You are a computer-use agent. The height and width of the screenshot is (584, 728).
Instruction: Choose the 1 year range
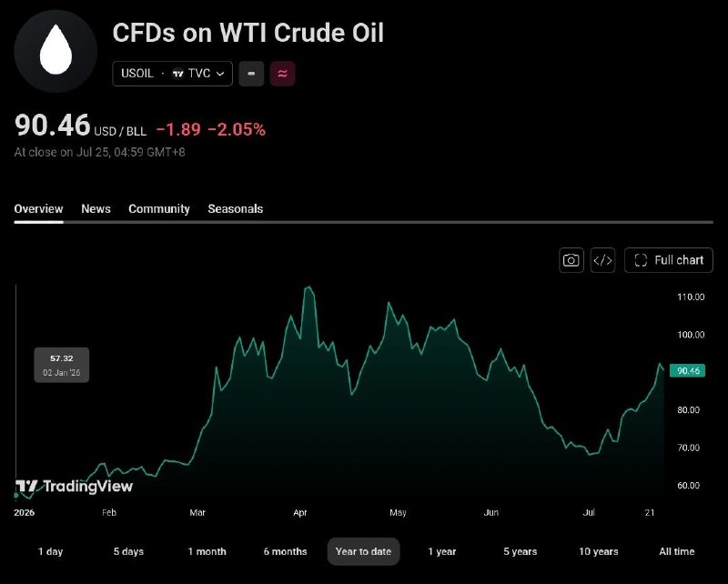(x=442, y=551)
